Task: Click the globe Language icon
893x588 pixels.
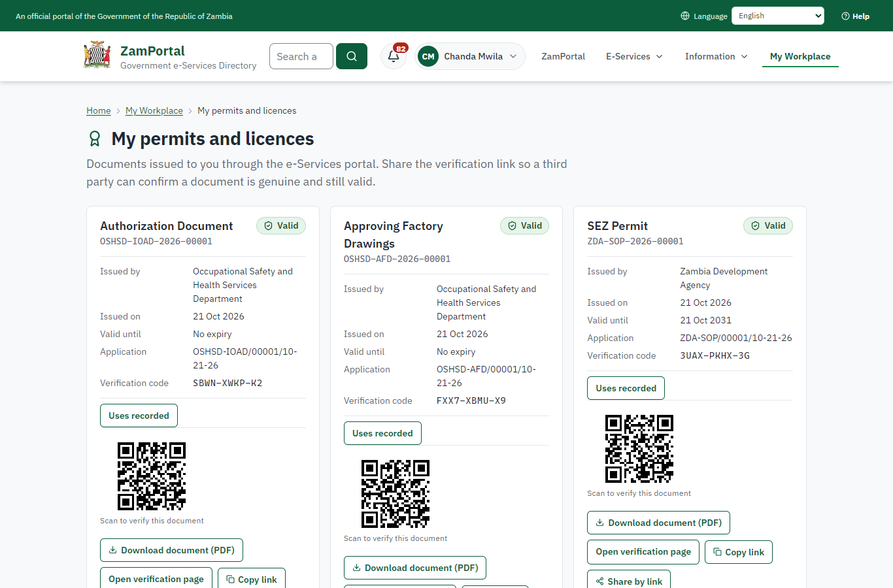Action: click(x=685, y=16)
